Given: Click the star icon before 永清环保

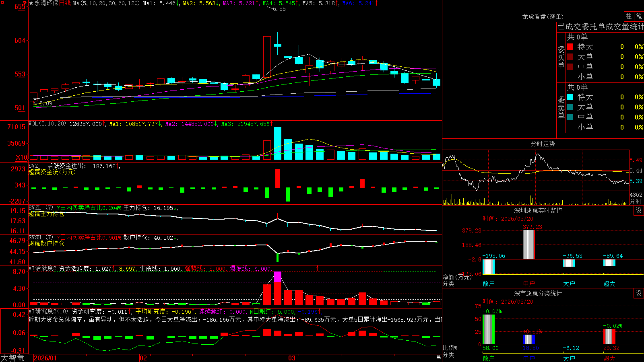Looking at the screenshot, I should point(31,3).
